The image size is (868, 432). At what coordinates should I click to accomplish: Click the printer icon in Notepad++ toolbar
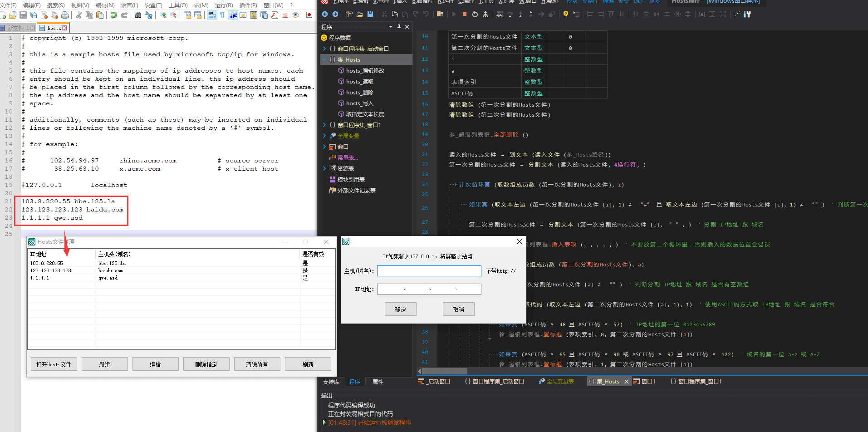[x=65, y=15]
